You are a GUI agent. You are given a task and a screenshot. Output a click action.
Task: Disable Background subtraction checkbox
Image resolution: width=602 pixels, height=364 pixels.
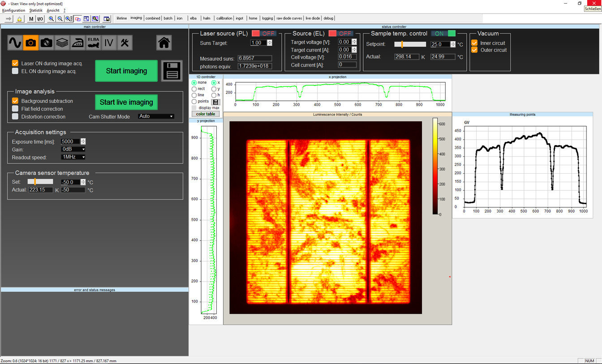point(15,101)
